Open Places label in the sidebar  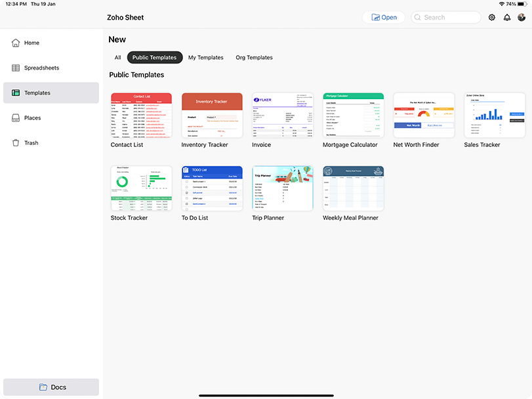point(33,117)
